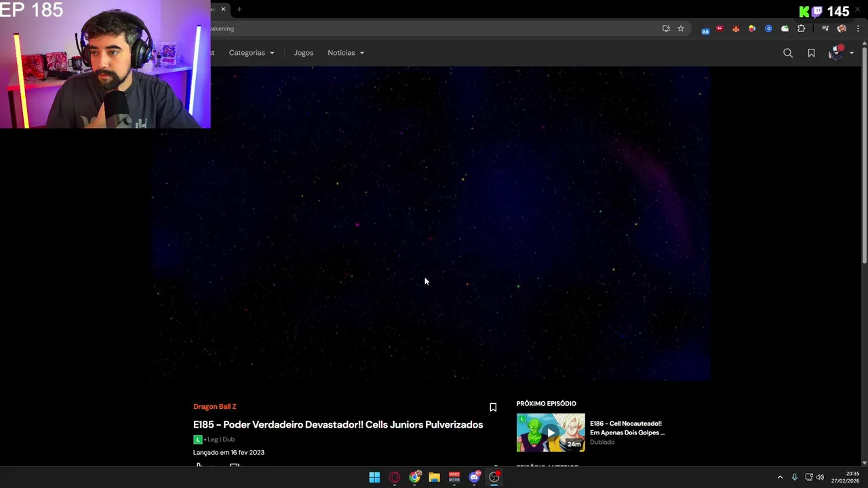
Task: Open E186 Cell Nocauteado title link
Action: click(627, 428)
